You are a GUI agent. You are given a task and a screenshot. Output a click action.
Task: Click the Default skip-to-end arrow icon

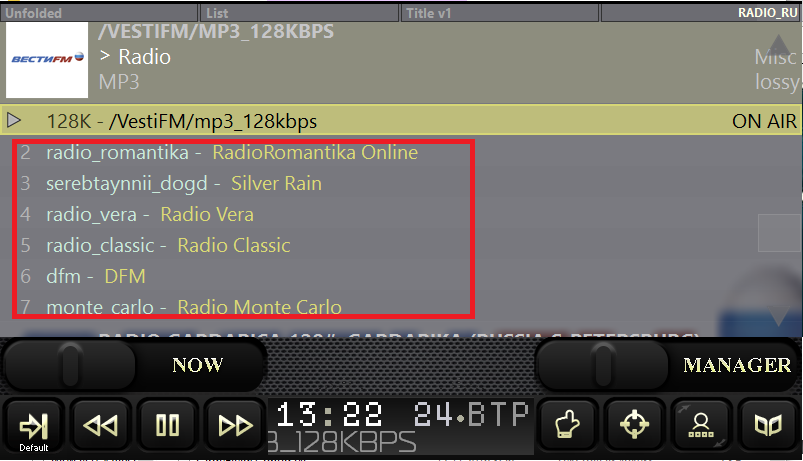coord(34,425)
